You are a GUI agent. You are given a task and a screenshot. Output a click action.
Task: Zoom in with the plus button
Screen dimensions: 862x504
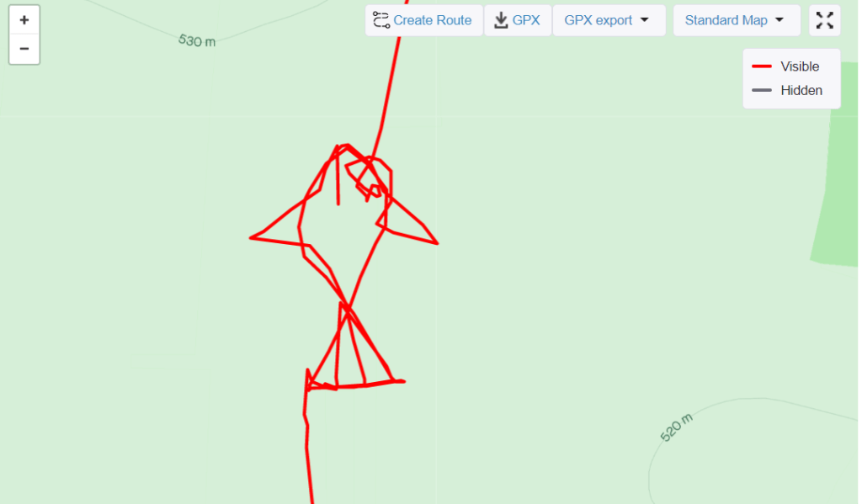coord(24,20)
